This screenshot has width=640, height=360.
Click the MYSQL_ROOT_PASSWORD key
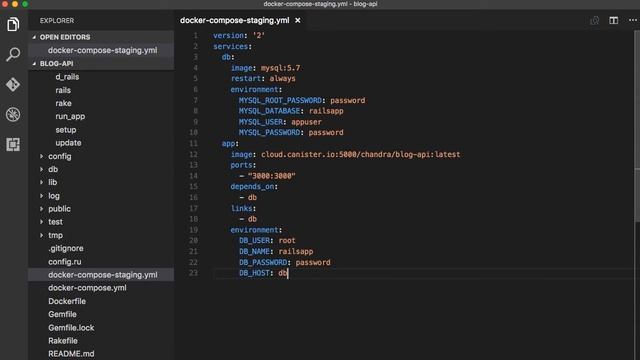coord(280,100)
